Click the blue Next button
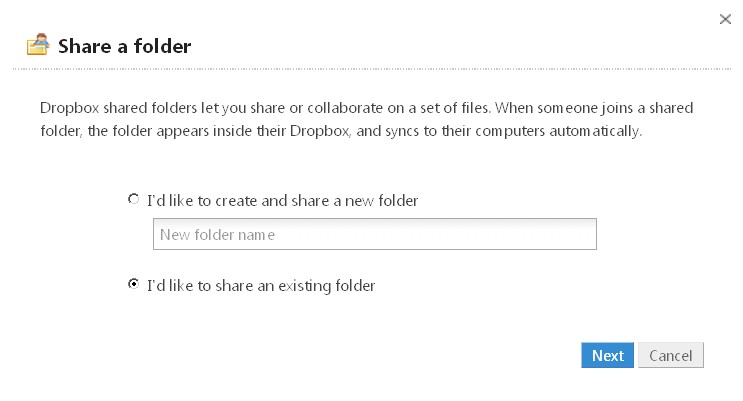 point(607,355)
